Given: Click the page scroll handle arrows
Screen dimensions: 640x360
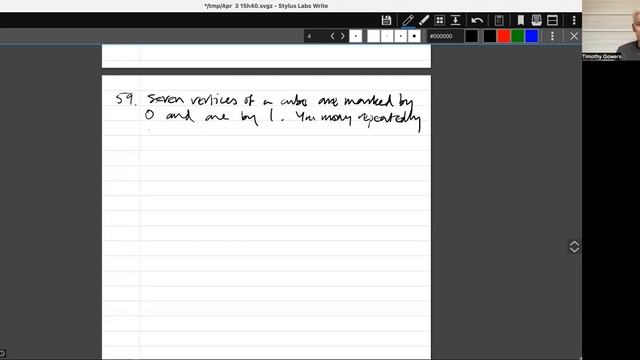Looking at the screenshot, I should click(574, 247).
